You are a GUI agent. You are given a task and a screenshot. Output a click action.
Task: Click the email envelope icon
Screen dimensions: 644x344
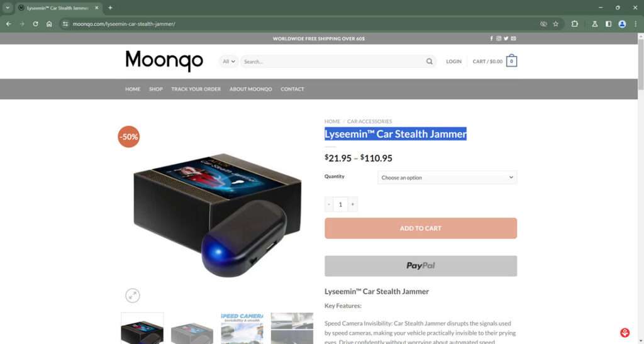(513, 38)
